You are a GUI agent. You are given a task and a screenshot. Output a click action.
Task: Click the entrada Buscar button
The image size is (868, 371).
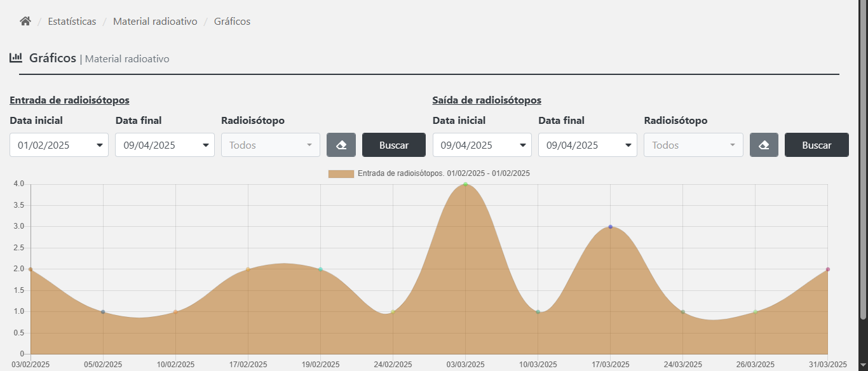pos(393,145)
